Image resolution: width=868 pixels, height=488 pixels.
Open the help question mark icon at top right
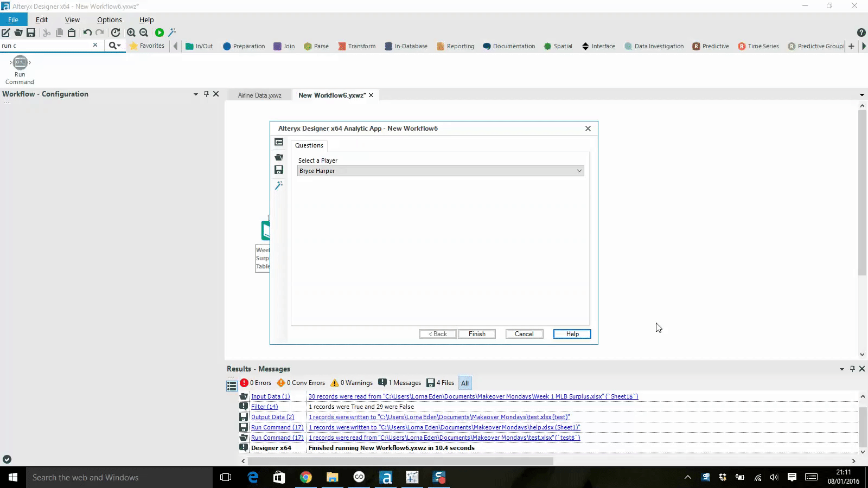click(861, 33)
